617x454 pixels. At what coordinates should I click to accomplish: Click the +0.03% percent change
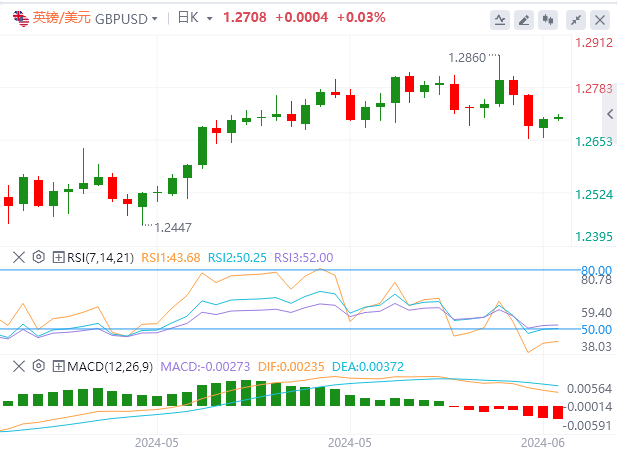tap(361, 17)
